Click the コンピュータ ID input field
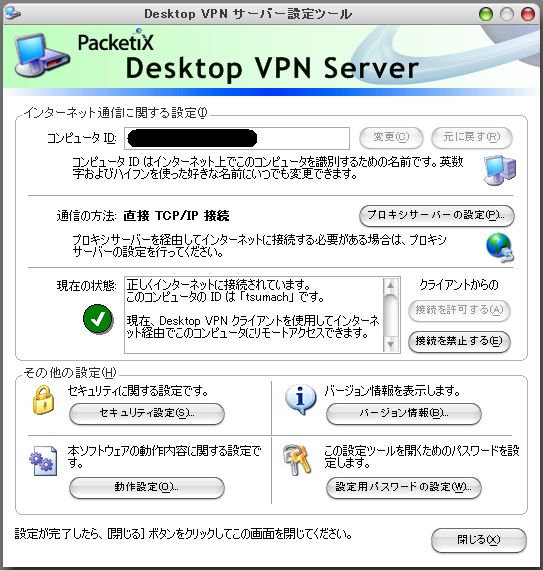This screenshot has height=570, width=543. click(237, 139)
